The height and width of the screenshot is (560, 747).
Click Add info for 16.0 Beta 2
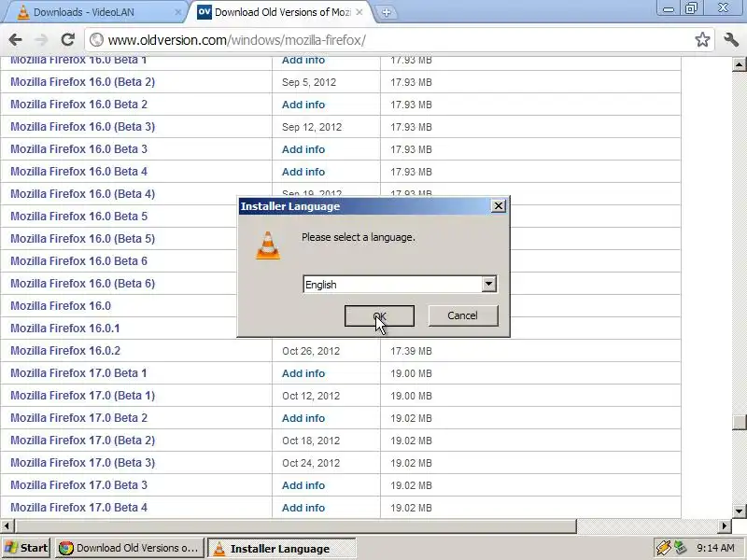coord(303,105)
